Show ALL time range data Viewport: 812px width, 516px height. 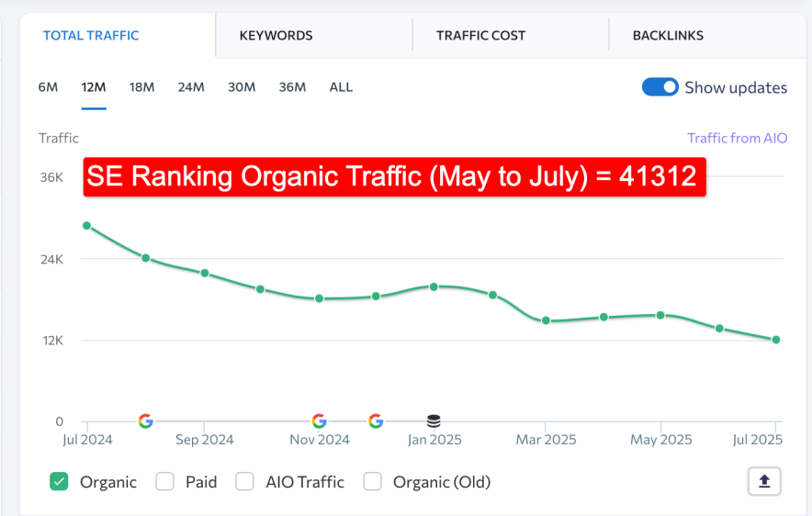click(341, 87)
